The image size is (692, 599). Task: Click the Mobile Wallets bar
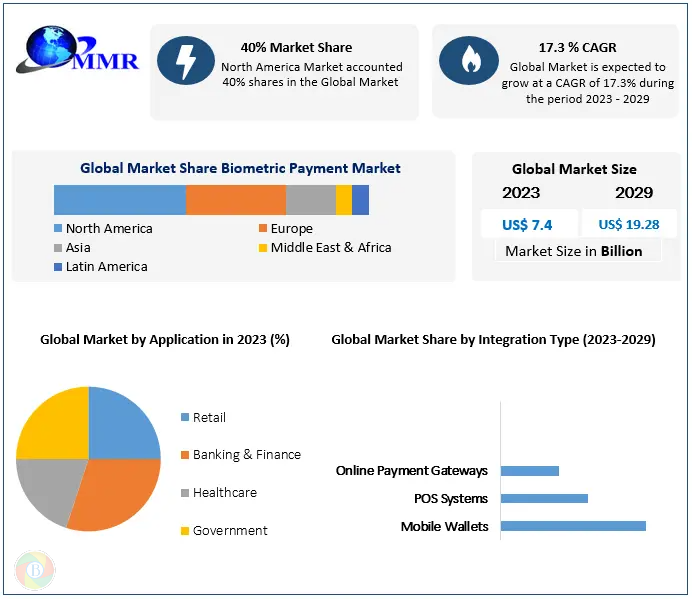(x=572, y=526)
